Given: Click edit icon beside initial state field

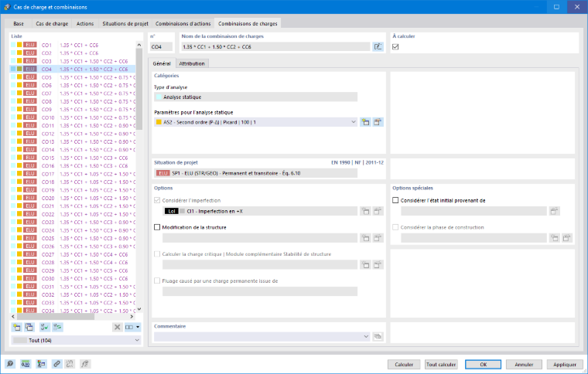Looking at the screenshot, I should [554, 211].
